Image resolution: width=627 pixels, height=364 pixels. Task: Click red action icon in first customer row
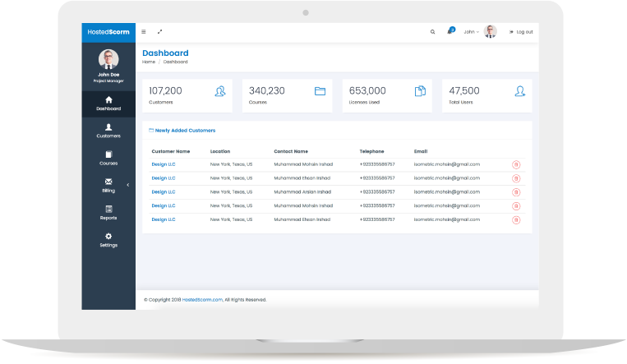pyautogui.click(x=516, y=164)
